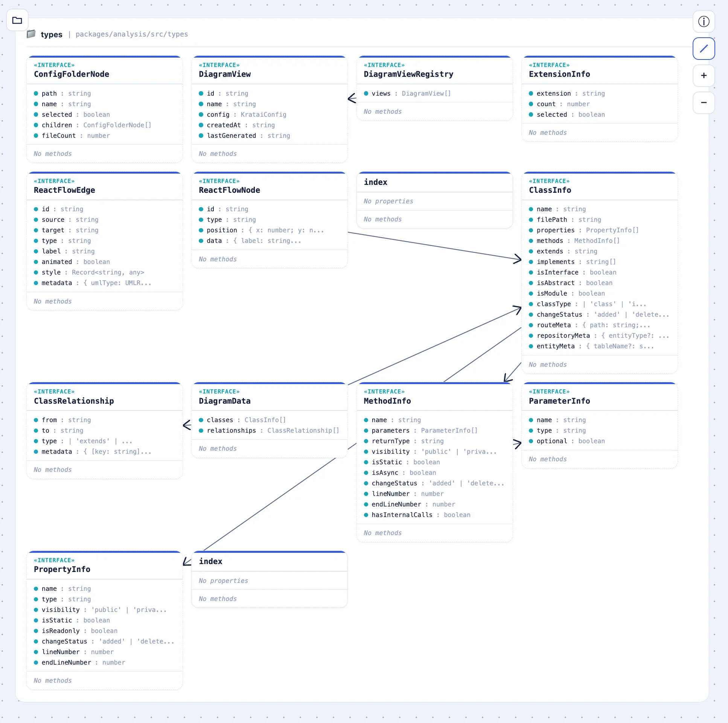Click fileCount : number in ConfigFolderNode
Image resolution: width=728 pixels, height=723 pixels.
tap(72, 135)
